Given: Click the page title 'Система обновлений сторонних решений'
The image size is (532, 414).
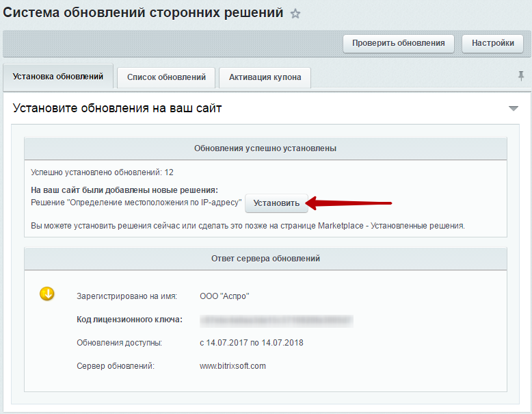Looking at the screenshot, I should [x=143, y=13].
